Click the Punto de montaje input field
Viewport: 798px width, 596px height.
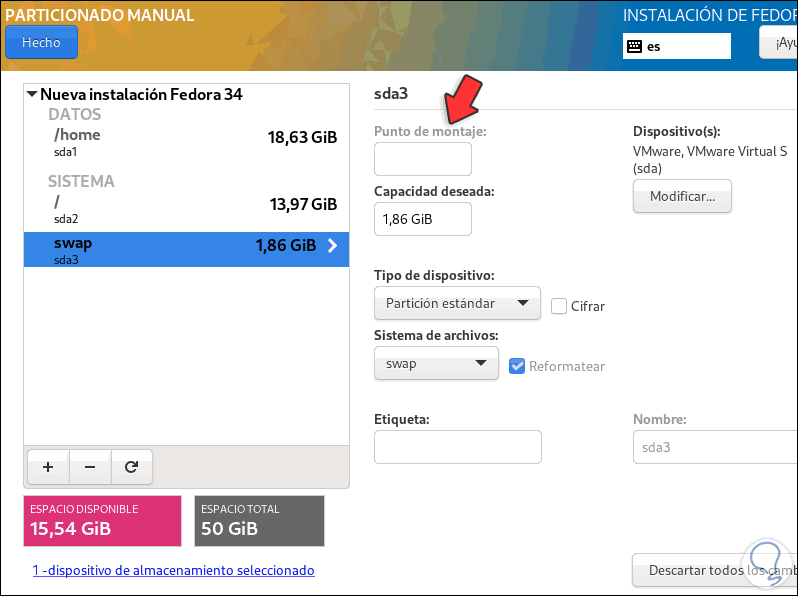click(422, 159)
